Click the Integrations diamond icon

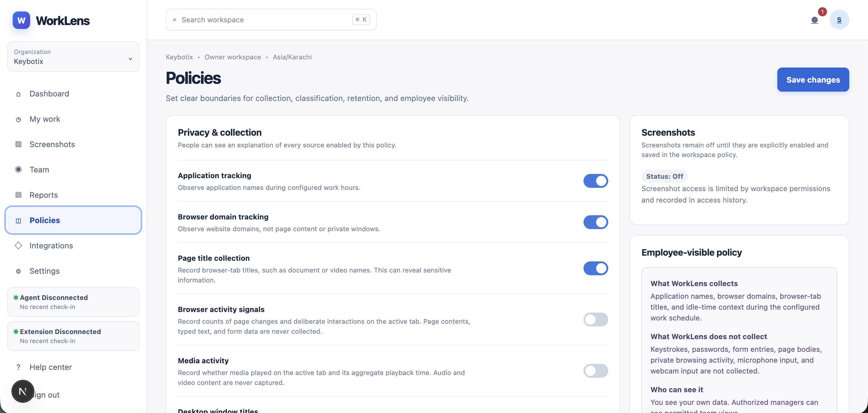[18, 245]
